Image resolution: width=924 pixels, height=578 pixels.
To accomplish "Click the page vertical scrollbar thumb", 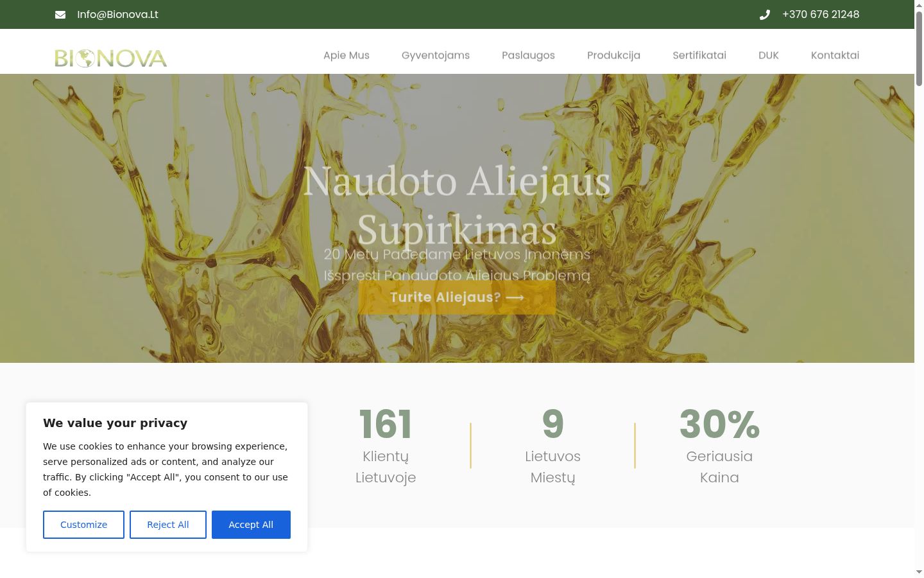I will point(919,48).
